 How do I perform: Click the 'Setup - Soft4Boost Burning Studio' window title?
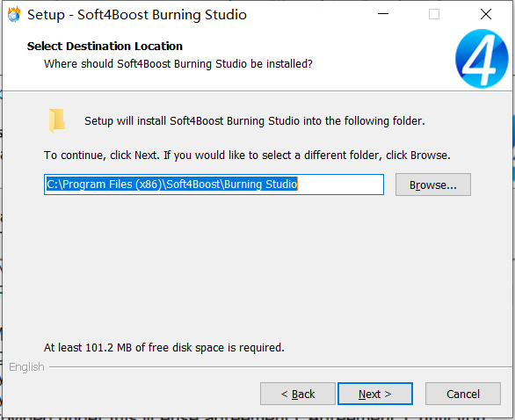[137, 15]
